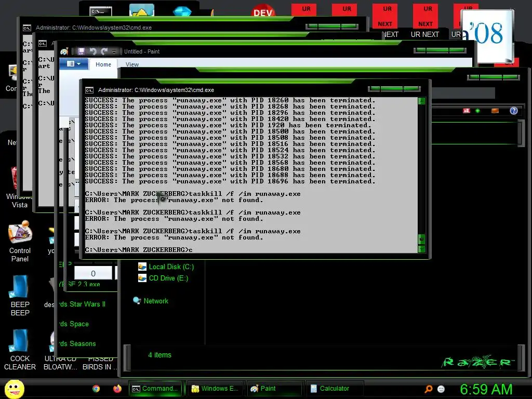Viewport: 532px width, 399px height.
Task: Click the 6:59 AM clock
Action: [486, 389]
